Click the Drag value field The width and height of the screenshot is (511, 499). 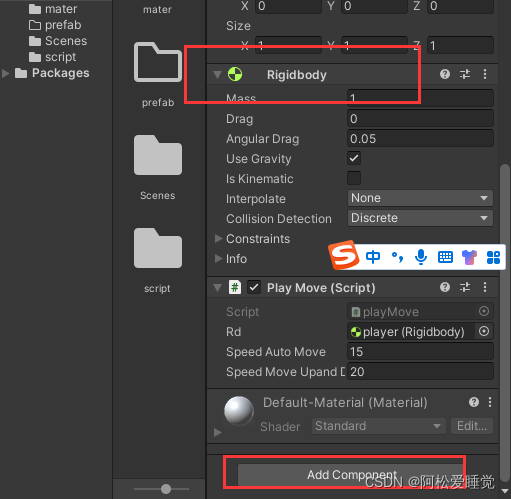420,118
